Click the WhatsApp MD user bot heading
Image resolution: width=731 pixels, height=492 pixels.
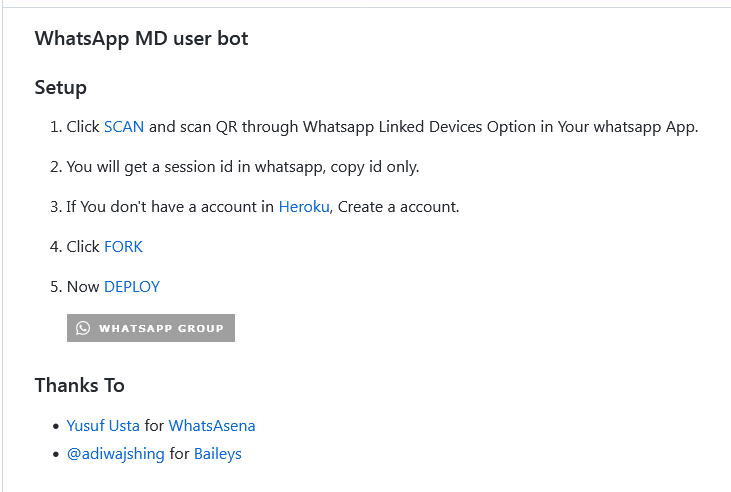click(141, 39)
